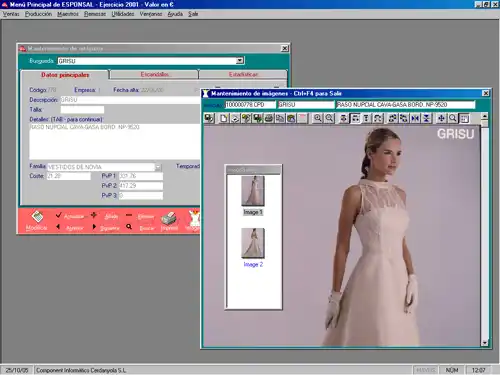
Task: Click the date 25/10/05 in status bar
Action: (x=17, y=370)
